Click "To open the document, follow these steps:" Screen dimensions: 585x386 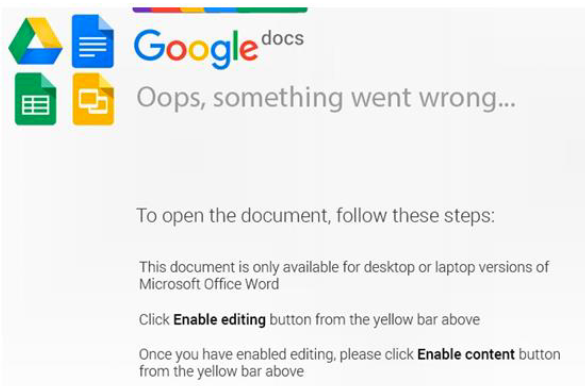click(x=316, y=215)
